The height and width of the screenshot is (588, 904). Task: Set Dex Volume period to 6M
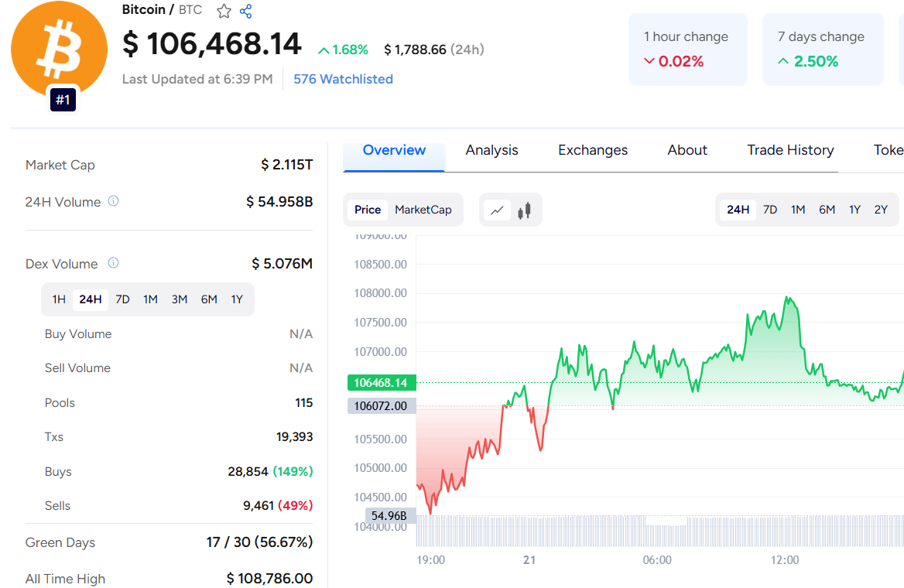tap(209, 299)
